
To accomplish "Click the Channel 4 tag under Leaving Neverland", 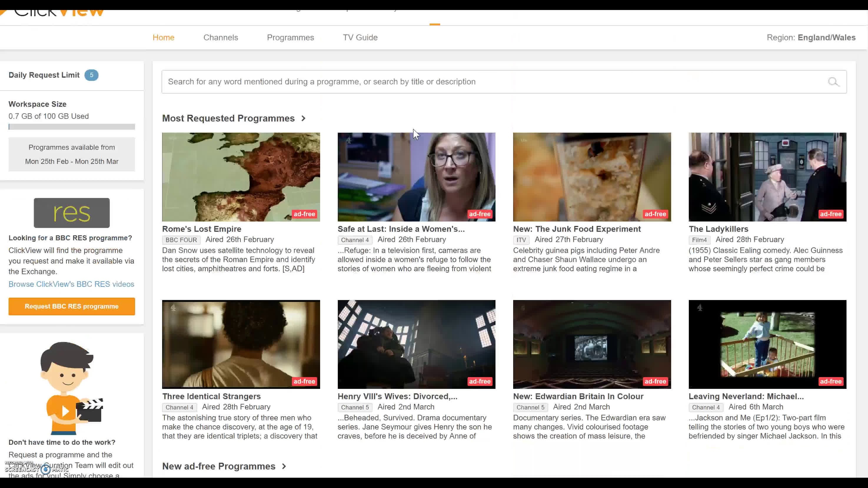I will click(706, 407).
